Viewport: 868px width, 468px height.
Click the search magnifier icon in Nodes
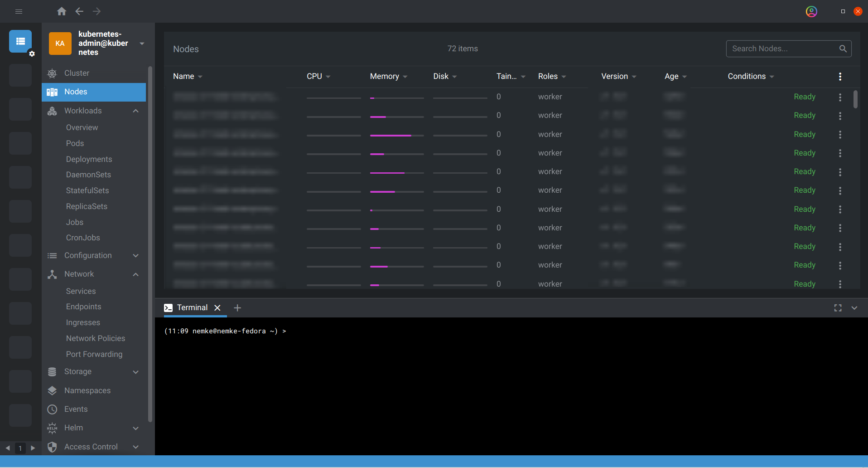(x=843, y=49)
